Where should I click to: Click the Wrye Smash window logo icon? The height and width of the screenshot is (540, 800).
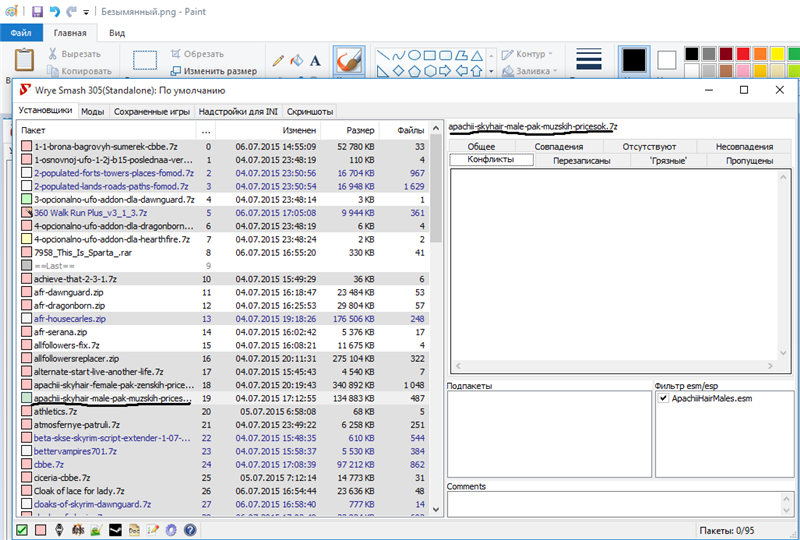point(24,90)
